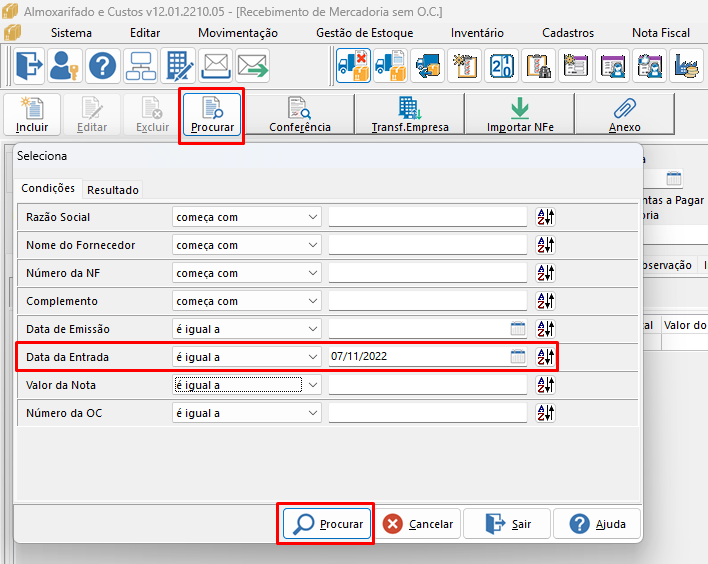Open the checklist clipboard with star icon
Viewport: 708px width, 564px height.
465,66
